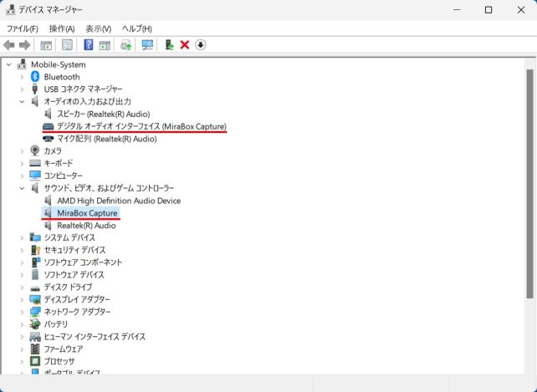
Task: Expand the Bluetooth category
Action: coord(23,77)
